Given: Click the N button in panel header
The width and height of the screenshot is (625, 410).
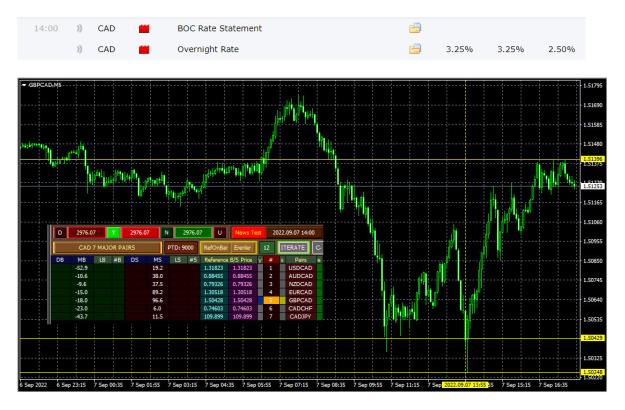Looking at the screenshot, I should (167, 232).
